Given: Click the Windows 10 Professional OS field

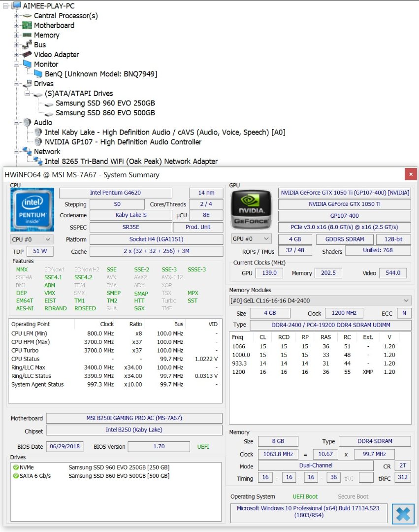Looking at the screenshot, I should [309, 512].
